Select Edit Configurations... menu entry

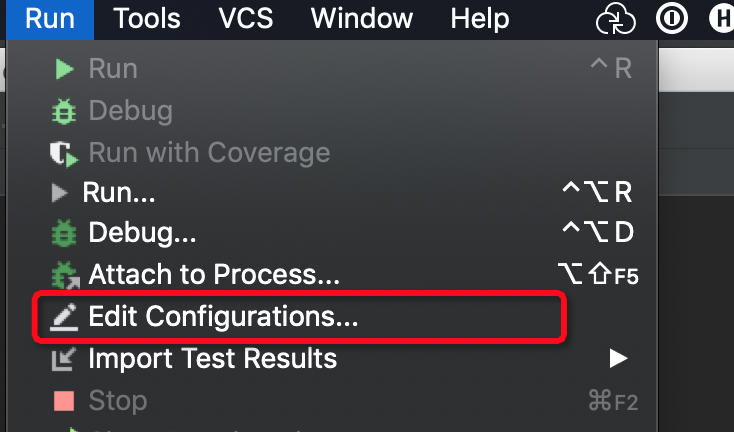click(223, 317)
